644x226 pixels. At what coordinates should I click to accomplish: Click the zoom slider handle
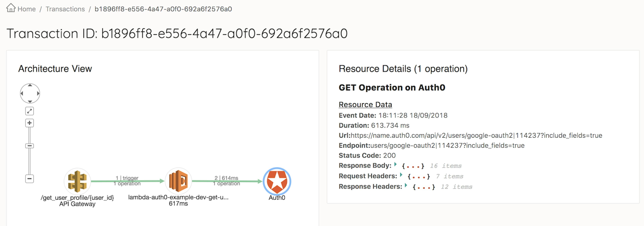click(x=30, y=146)
